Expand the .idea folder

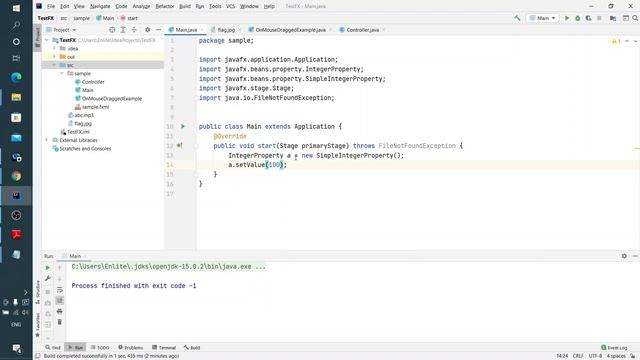(54, 49)
